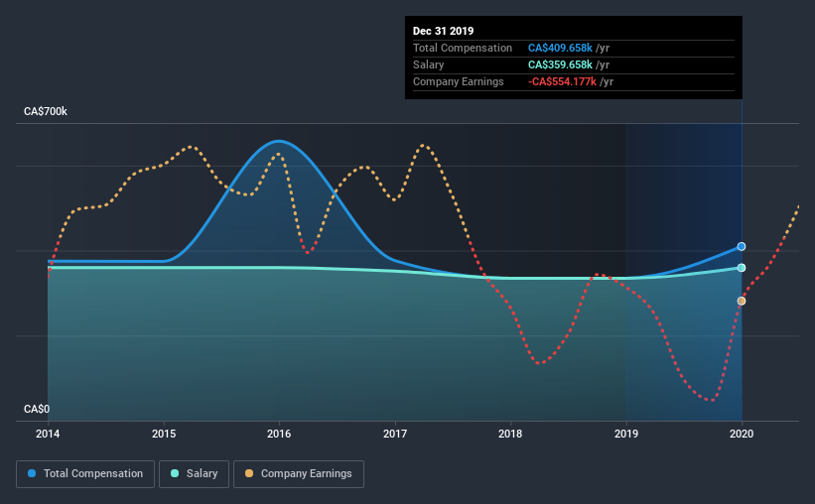
Task: Click the teal Salary data point at 2020
Action: (742, 268)
